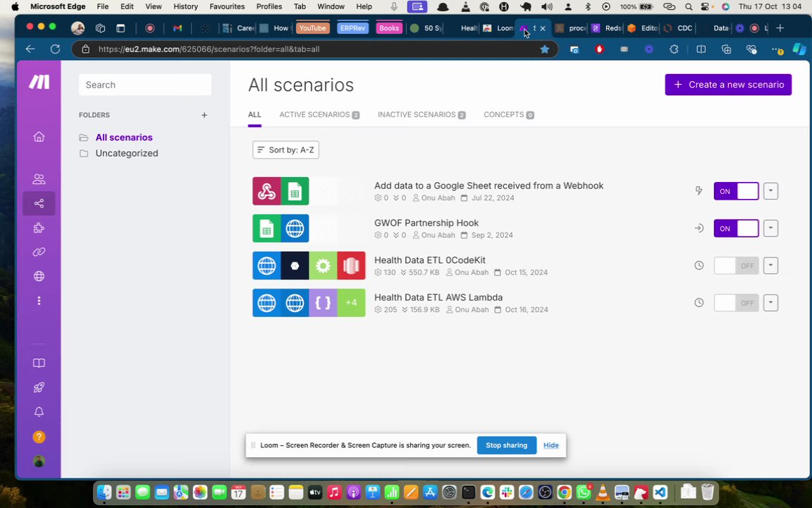
Task: Open More three-dots menu in sidebar
Action: (39, 301)
